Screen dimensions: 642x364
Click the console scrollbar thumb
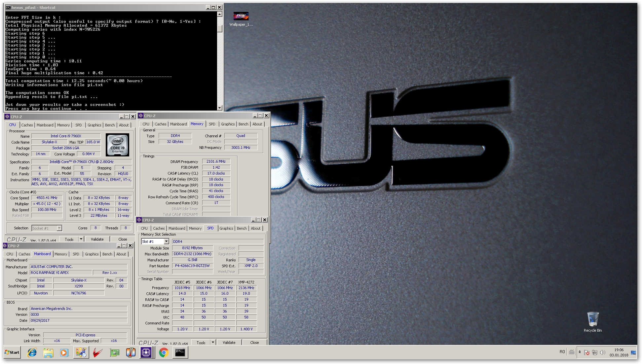coord(220,29)
